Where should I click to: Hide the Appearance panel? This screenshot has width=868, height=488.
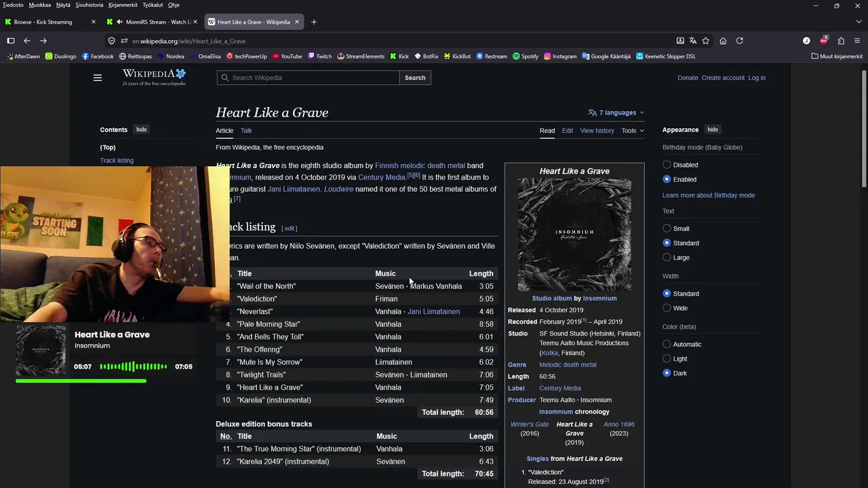pyautogui.click(x=713, y=129)
